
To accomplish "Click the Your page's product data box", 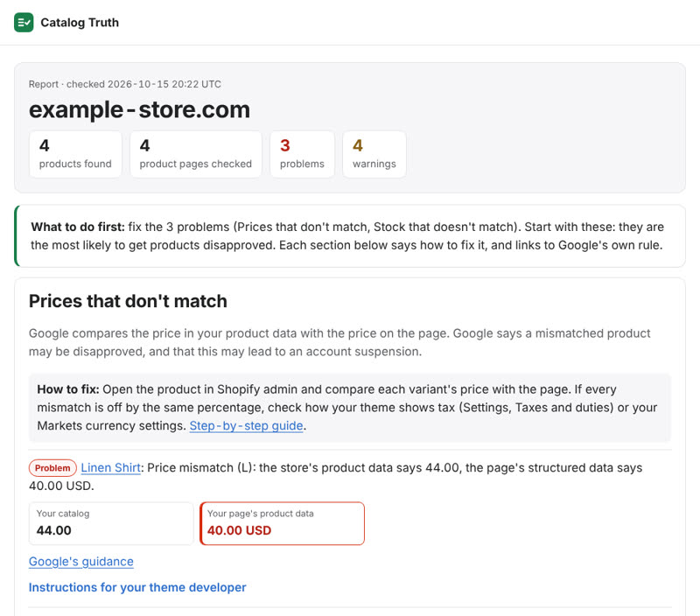I will [282, 523].
